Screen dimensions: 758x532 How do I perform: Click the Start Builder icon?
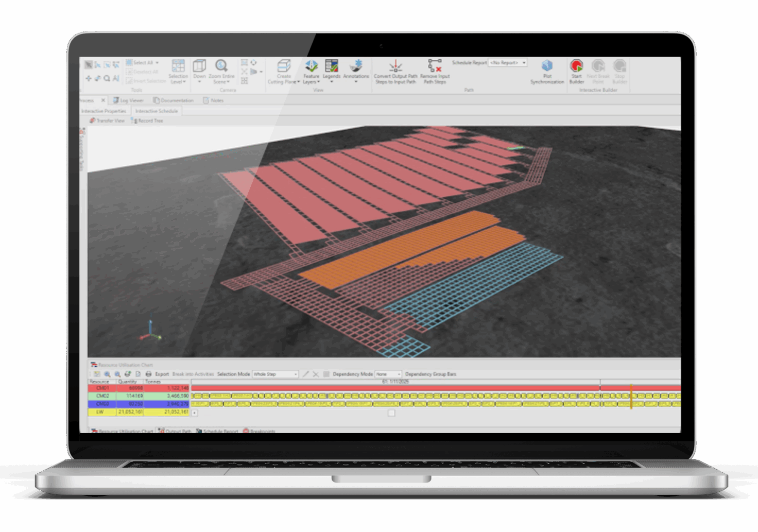(576, 65)
